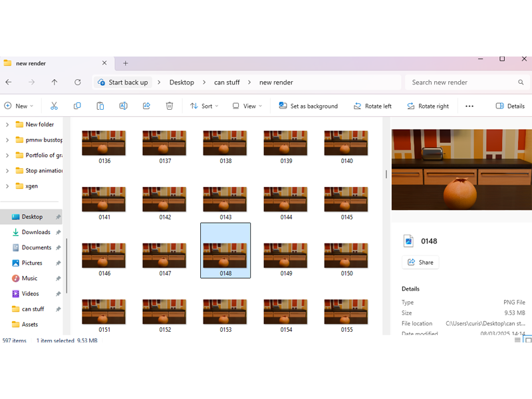Refresh the current folder view
The height and width of the screenshot is (399, 532).
pos(78,82)
